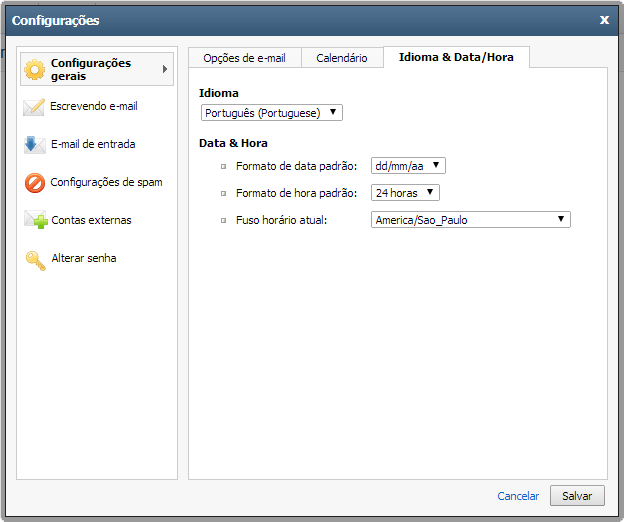Close the Configurações dialog
Screen dimensions: 624x522
click(x=604, y=20)
